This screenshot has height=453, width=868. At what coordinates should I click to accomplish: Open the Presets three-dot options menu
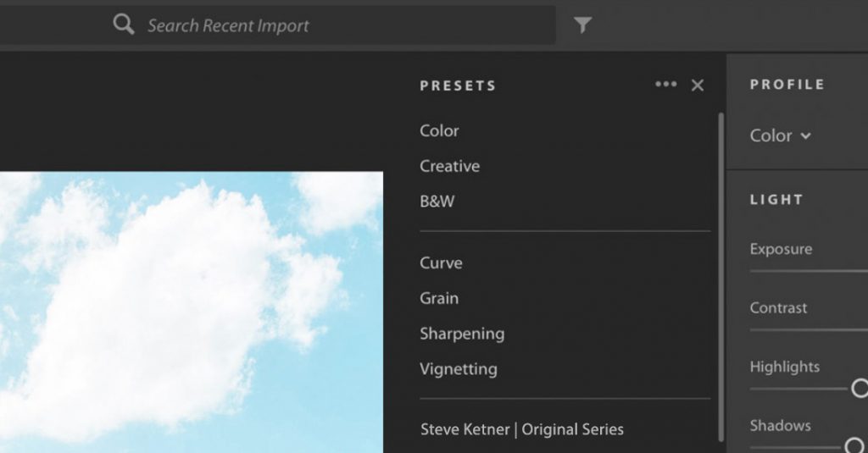[x=665, y=85]
